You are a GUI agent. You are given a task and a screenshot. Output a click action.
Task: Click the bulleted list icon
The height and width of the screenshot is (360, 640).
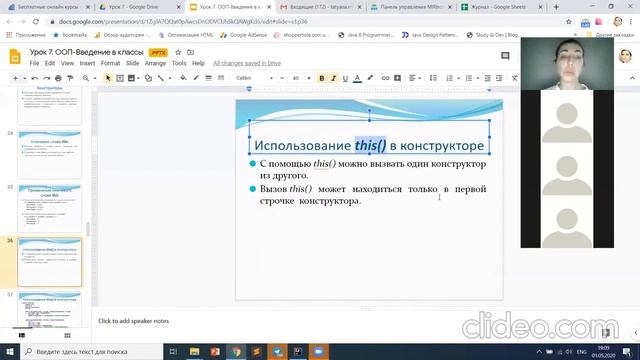click(x=469, y=78)
